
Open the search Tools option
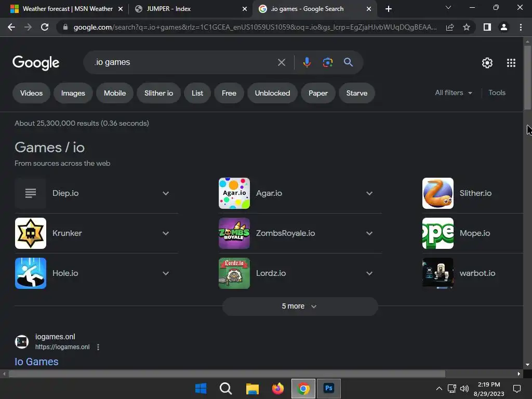pyautogui.click(x=497, y=92)
